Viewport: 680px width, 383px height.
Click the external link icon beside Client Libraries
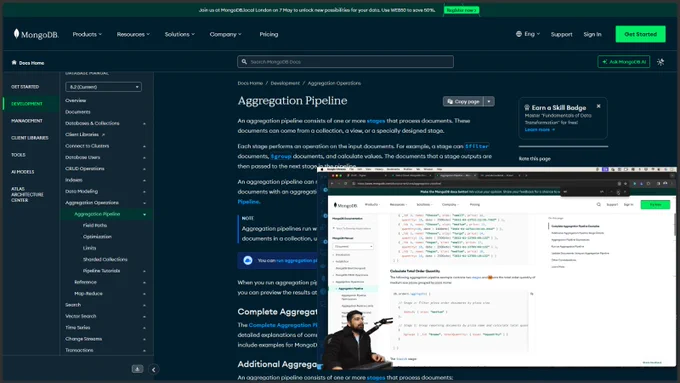pyautogui.click(x=103, y=135)
